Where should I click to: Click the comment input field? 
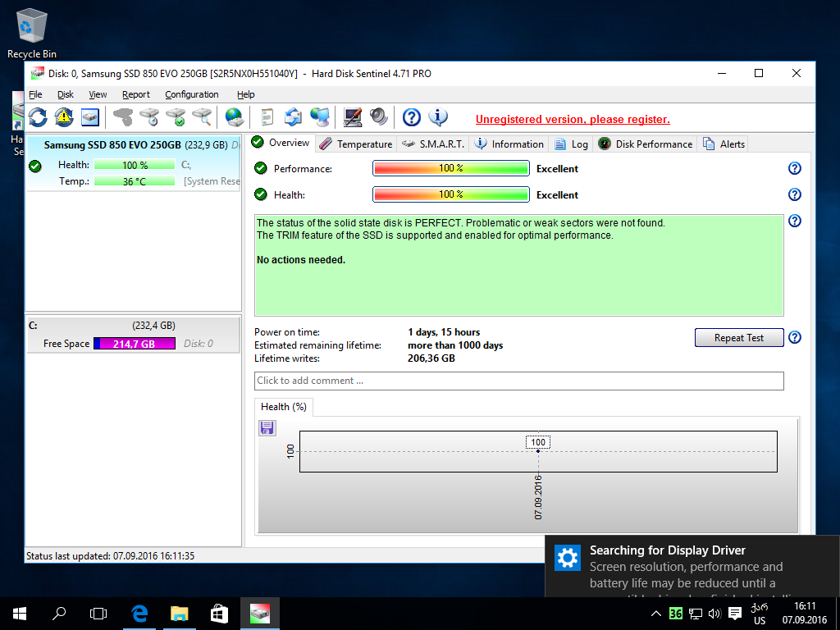point(518,381)
